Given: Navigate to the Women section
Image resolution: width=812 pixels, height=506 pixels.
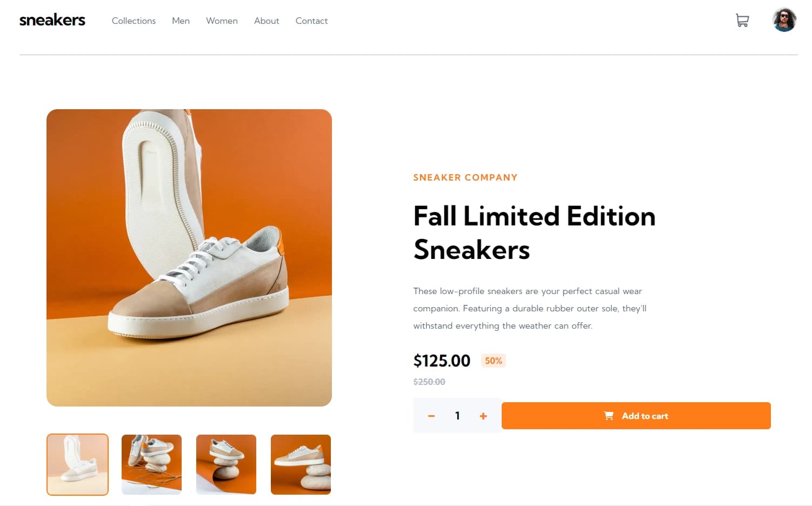Looking at the screenshot, I should pos(222,21).
